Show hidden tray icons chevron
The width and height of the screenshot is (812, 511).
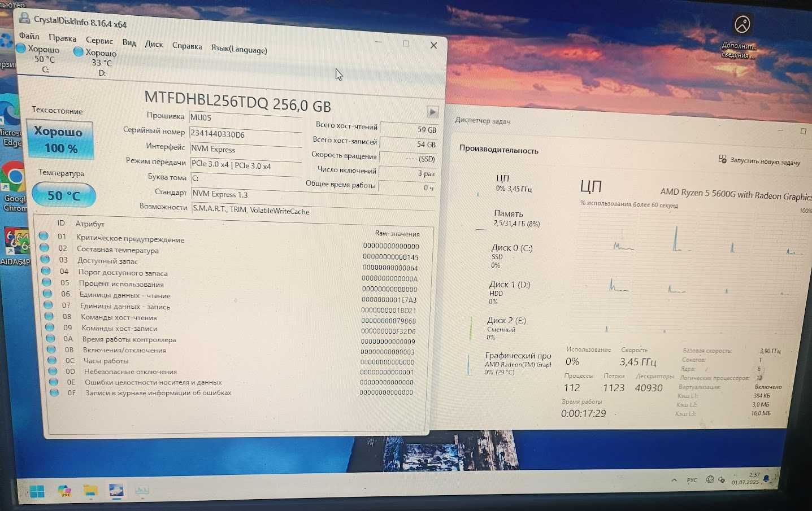tap(674, 480)
